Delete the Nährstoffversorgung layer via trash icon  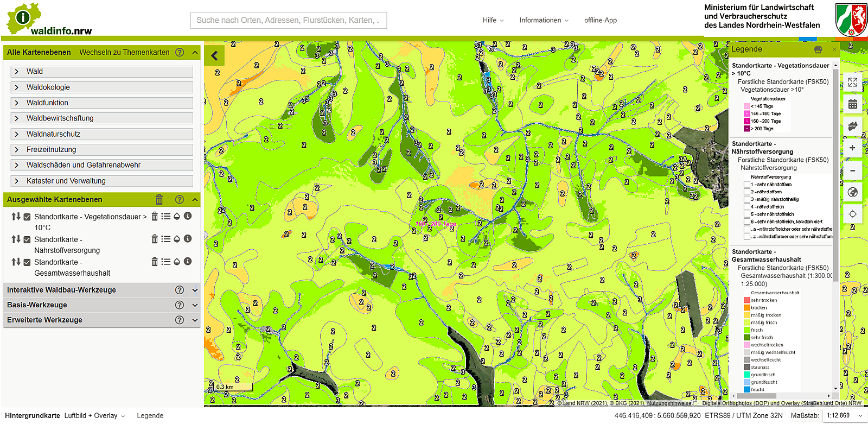click(155, 239)
